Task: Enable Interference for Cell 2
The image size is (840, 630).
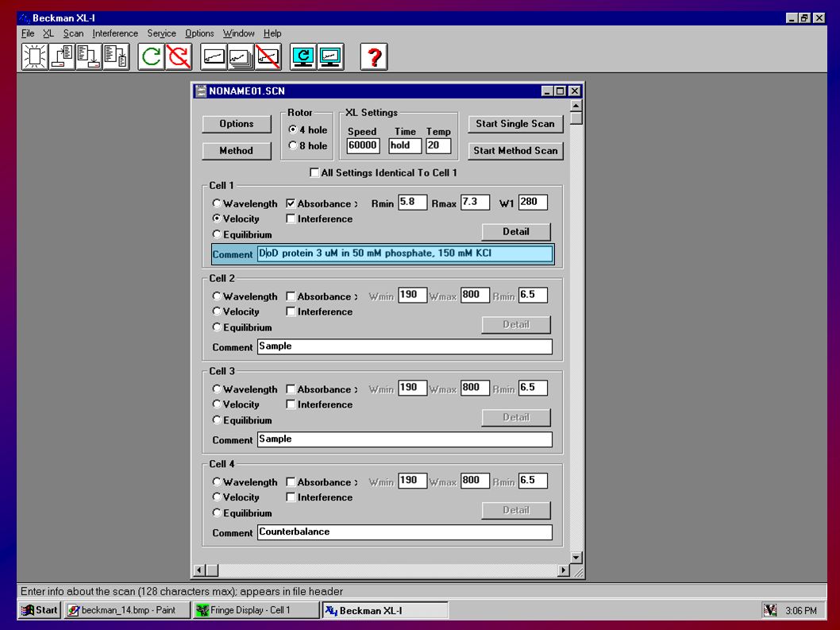Action: click(291, 311)
